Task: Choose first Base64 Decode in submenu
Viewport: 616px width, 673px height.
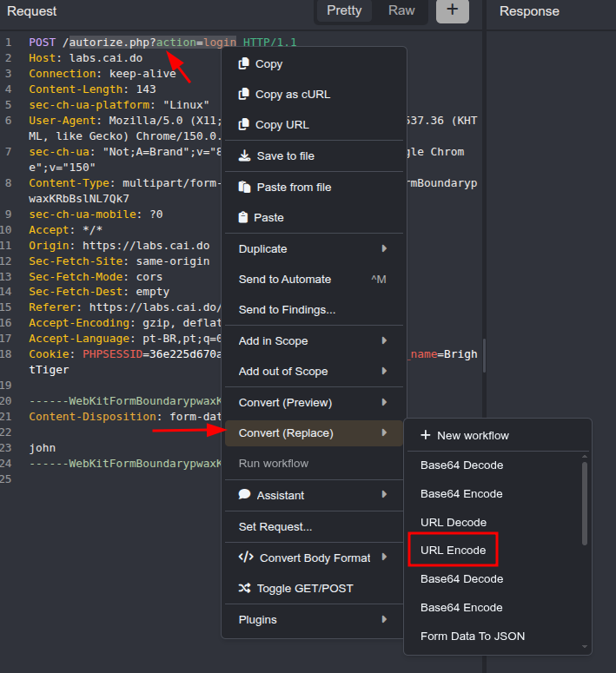Action: [494, 465]
